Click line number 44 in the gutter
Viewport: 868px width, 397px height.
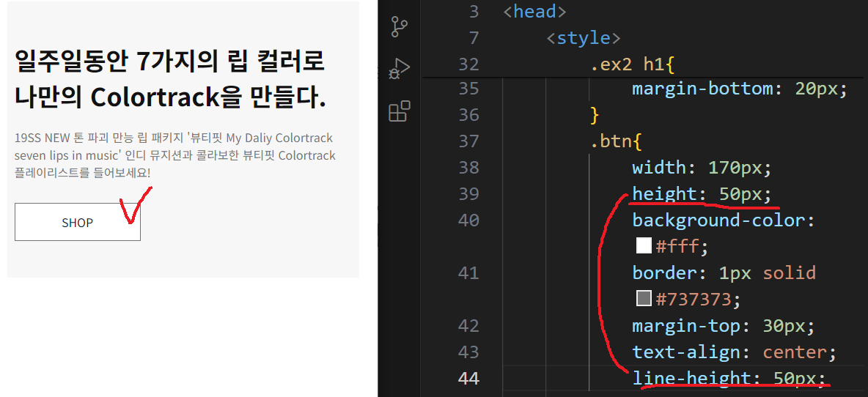(469, 378)
